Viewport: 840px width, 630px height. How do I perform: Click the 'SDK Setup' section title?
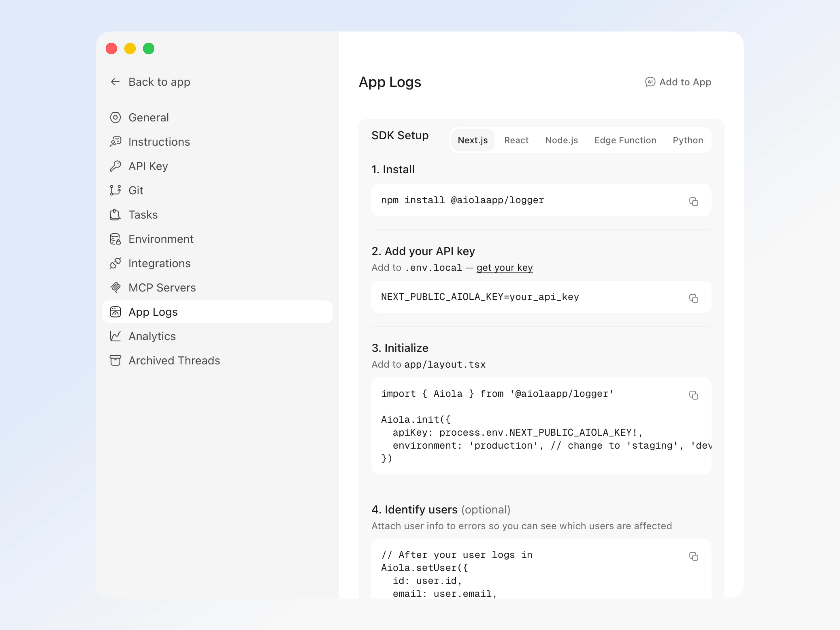(x=400, y=136)
